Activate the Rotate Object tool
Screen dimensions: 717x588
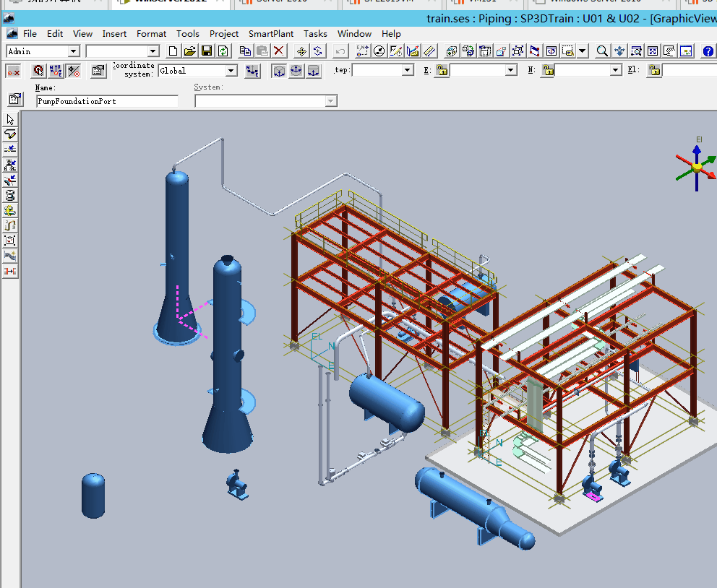click(318, 51)
